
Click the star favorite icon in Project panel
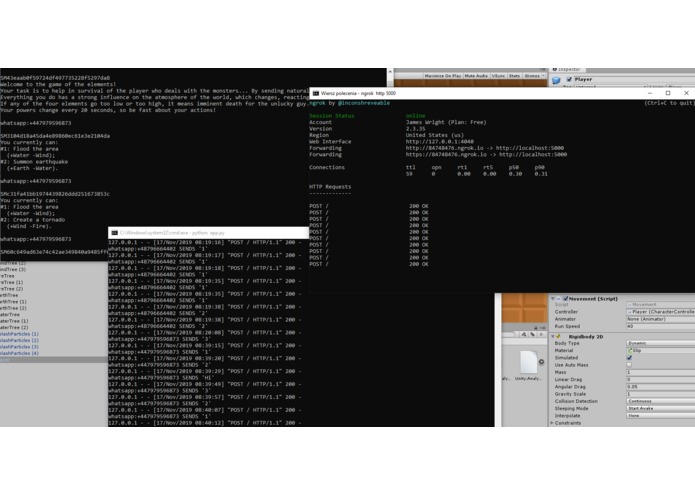541,335
